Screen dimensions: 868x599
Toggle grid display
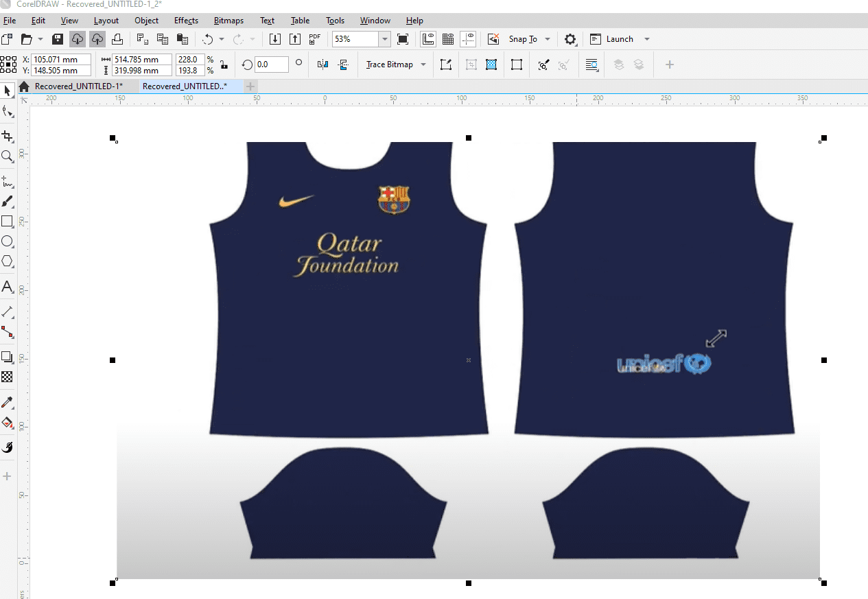[x=448, y=39]
